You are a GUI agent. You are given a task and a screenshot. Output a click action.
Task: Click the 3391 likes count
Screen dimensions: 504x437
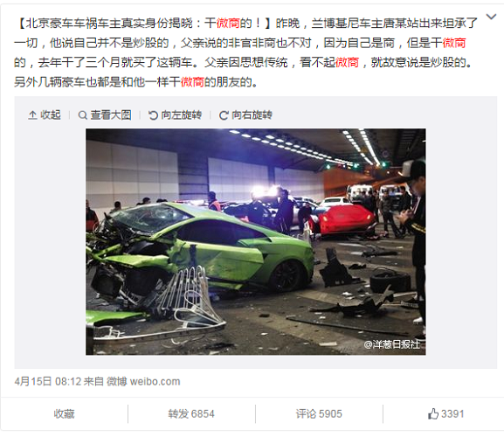tap(452, 414)
